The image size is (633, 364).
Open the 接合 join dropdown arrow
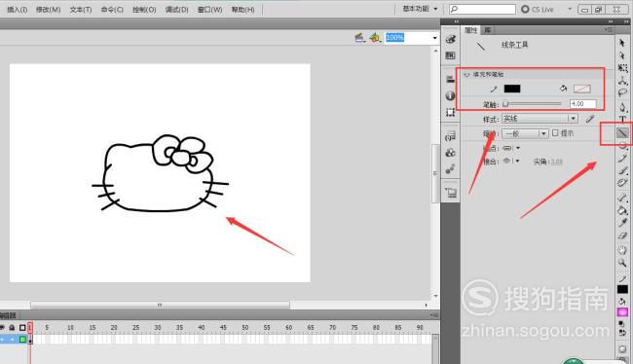pos(517,161)
